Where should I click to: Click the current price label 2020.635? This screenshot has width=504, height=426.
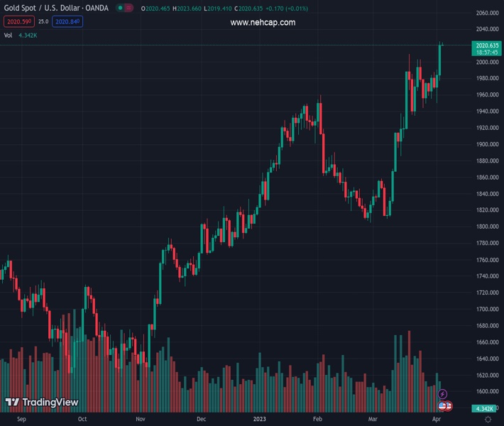tap(486, 45)
